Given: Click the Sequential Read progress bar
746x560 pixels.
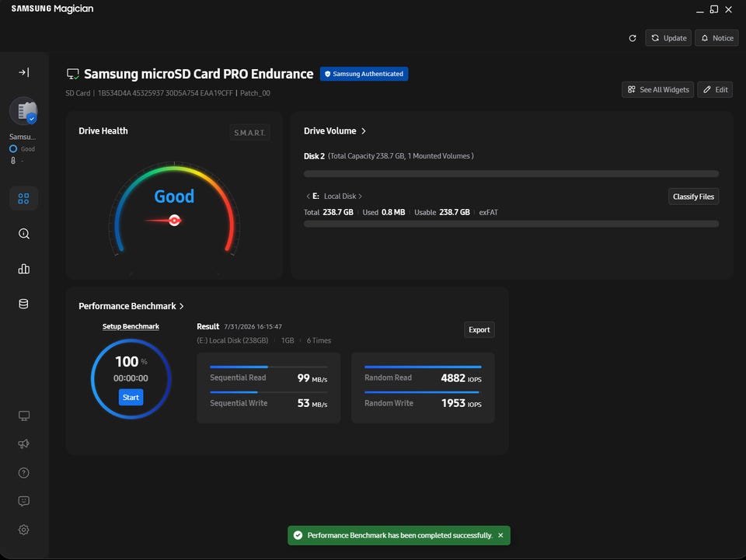Looking at the screenshot, I should point(268,367).
